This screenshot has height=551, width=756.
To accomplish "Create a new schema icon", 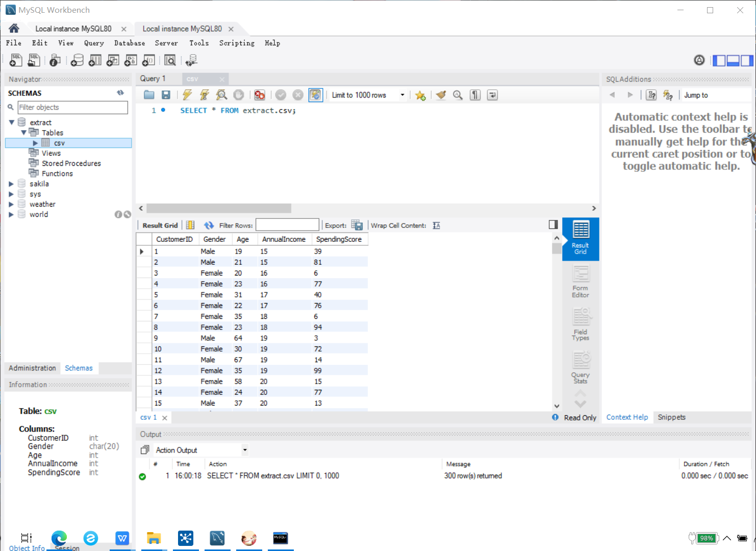I will click(77, 60).
